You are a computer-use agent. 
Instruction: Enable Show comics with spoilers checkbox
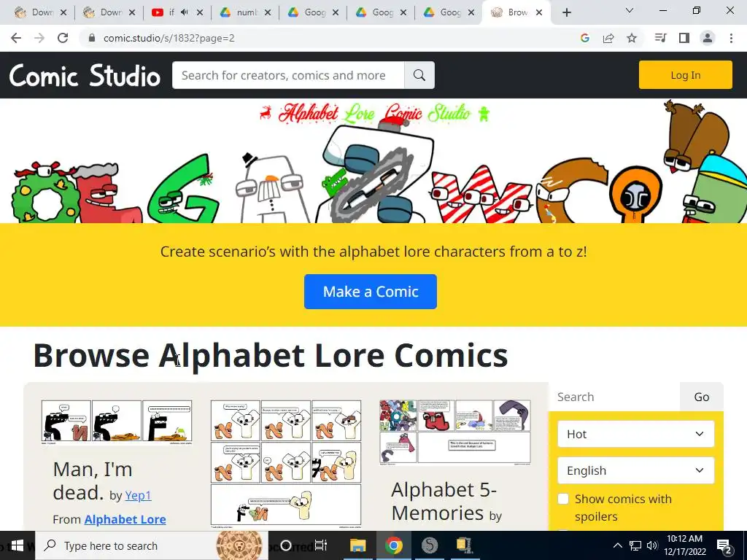563,499
